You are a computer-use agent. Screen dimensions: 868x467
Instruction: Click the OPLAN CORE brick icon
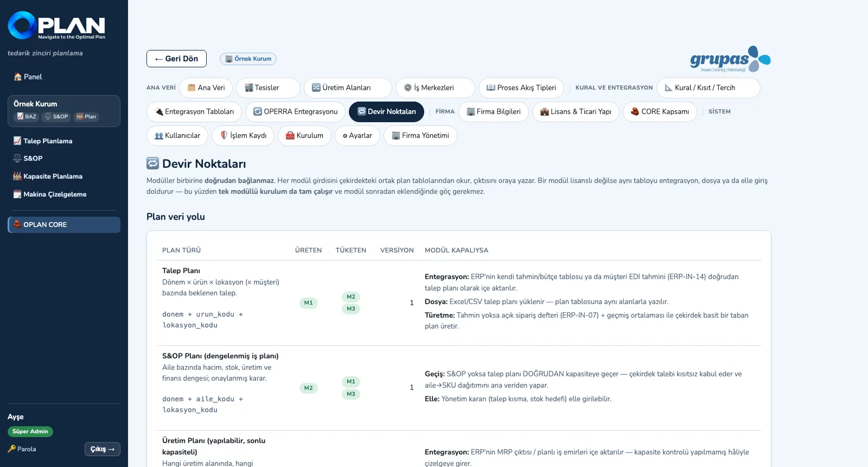(17, 224)
